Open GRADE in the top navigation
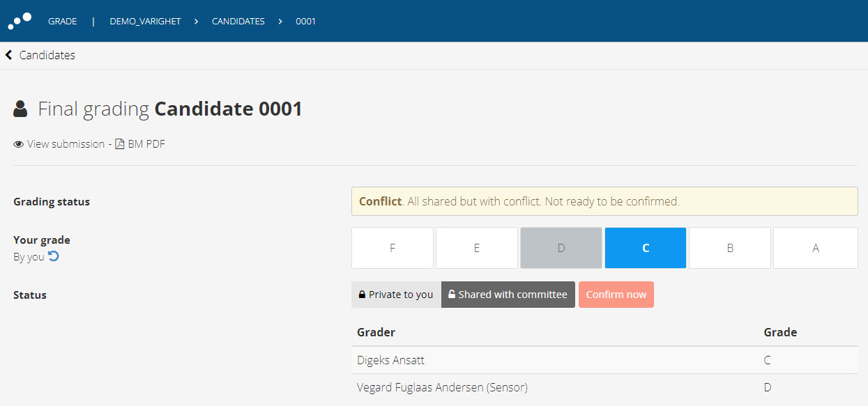The width and height of the screenshot is (868, 406). 63,22
